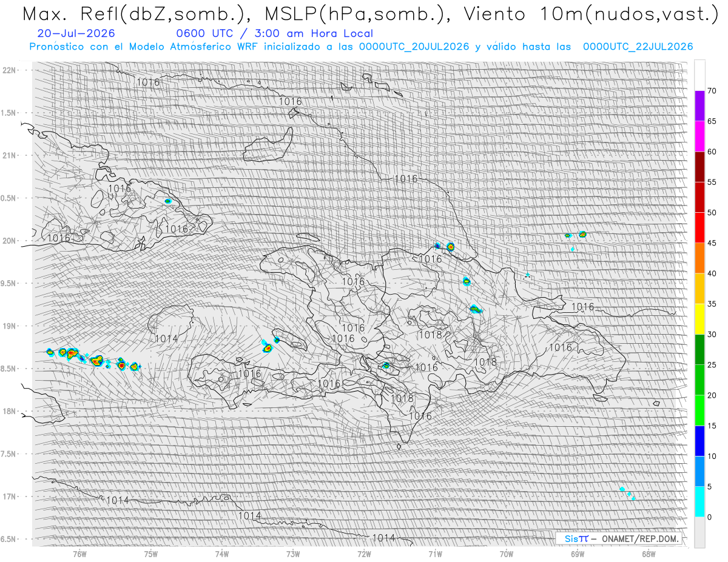Click the '70W' longitude axis label
The height and width of the screenshot is (562, 728).
pyautogui.click(x=507, y=554)
